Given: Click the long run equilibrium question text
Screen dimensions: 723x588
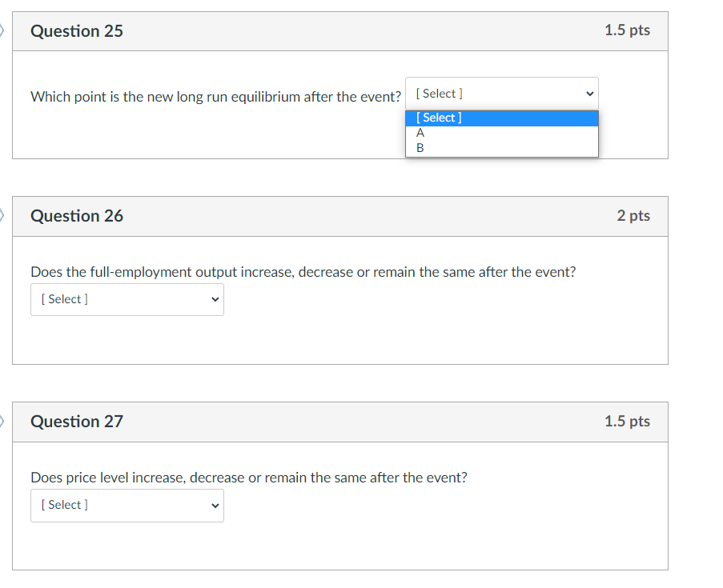Looking at the screenshot, I should point(215,96).
